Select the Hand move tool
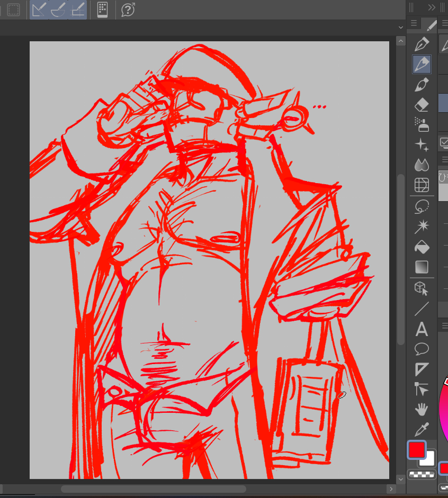Viewport: 448px width, 498px height. point(422,409)
